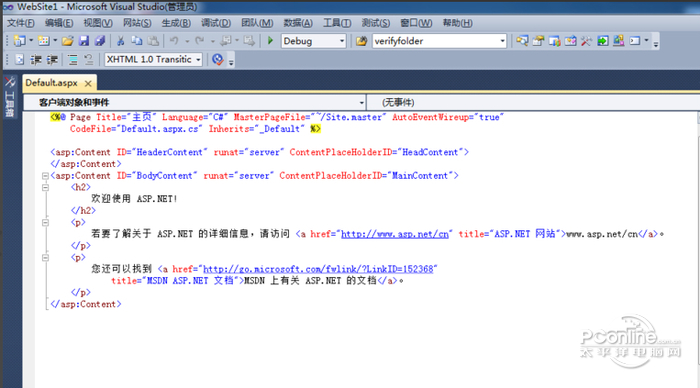
Task: Open the 调试(D) menu
Action: click(x=216, y=23)
